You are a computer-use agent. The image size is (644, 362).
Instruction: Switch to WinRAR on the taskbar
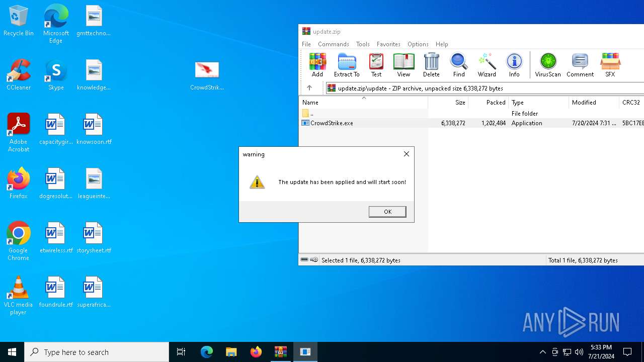click(x=280, y=352)
